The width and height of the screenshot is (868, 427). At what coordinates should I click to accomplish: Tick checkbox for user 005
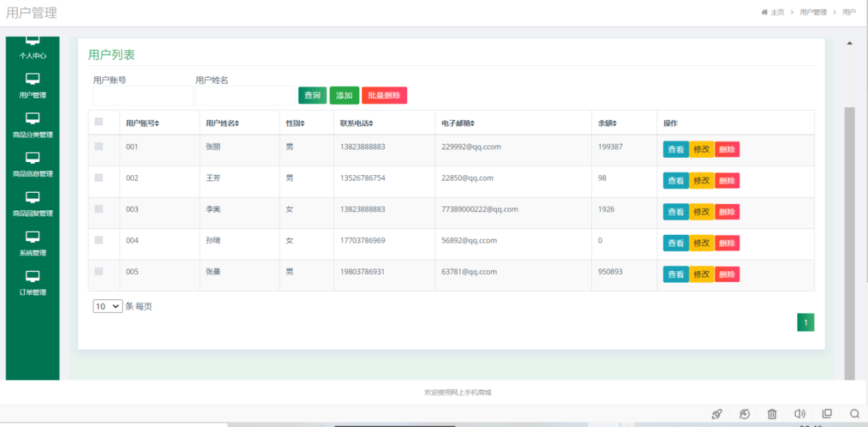coord(99,271)
